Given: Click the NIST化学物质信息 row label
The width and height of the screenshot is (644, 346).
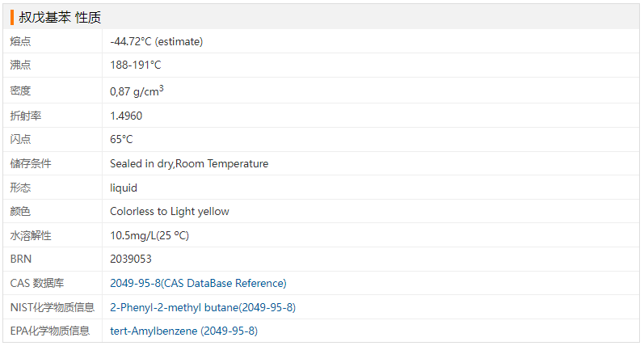Looking at the screenshot, I should [x=53, y=307].
